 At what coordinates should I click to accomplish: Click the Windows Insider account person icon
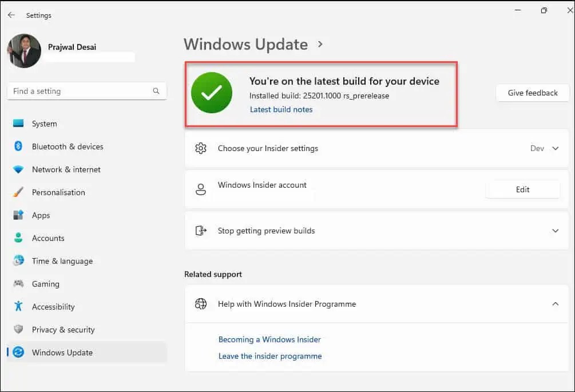click(x=201, y=189)
